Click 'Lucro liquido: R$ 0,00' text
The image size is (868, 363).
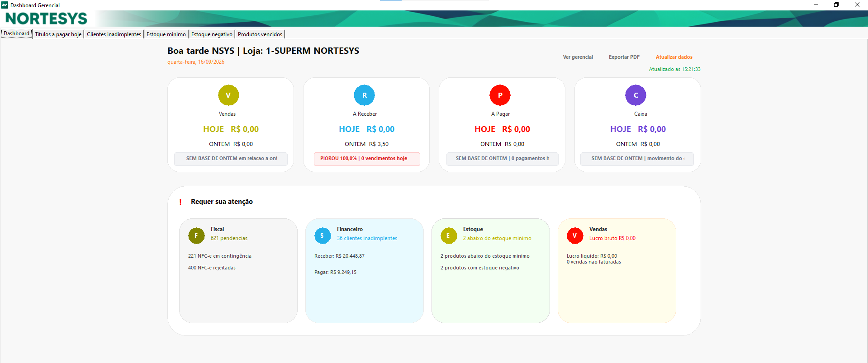(x=592, y=256)
